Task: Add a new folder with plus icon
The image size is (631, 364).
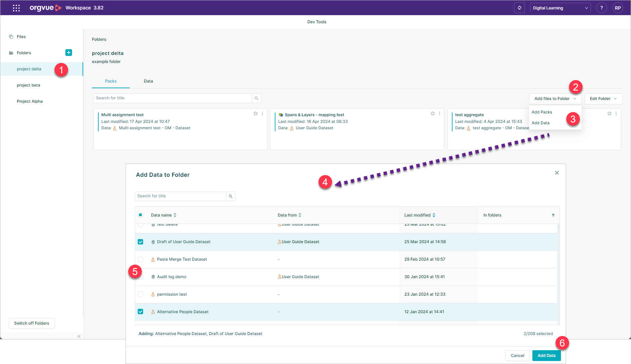Action: click(x=69, y=53)
